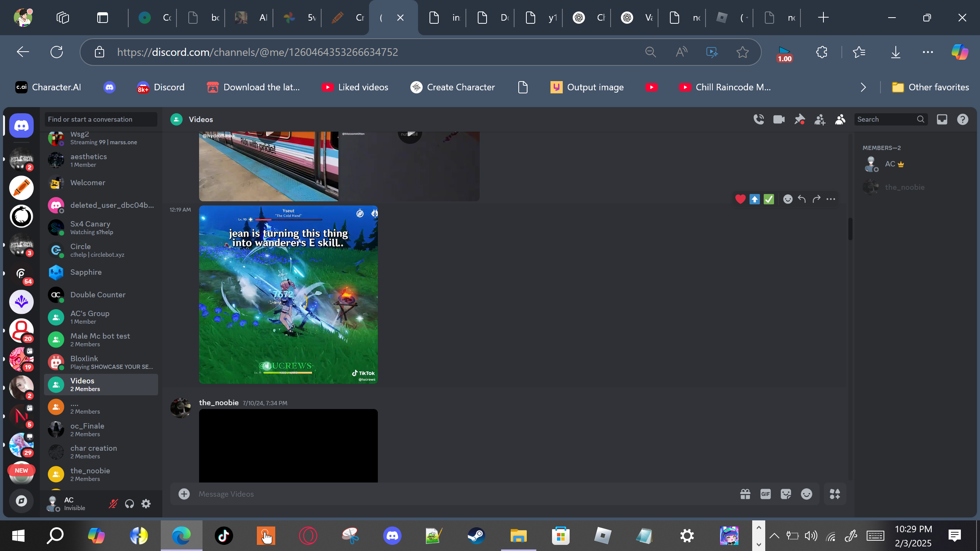The image size is (980, 551).
Task: Open a new browser tab
Action: point(823,18)
